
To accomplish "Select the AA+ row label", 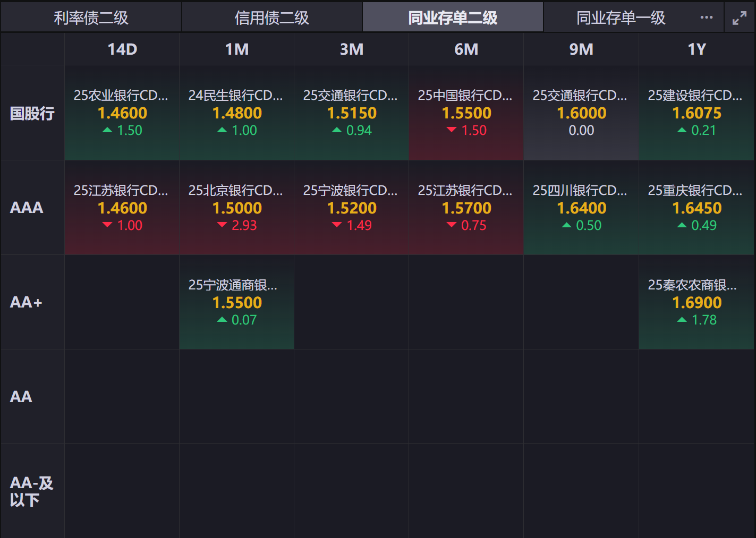I will (x=32, y=302).
